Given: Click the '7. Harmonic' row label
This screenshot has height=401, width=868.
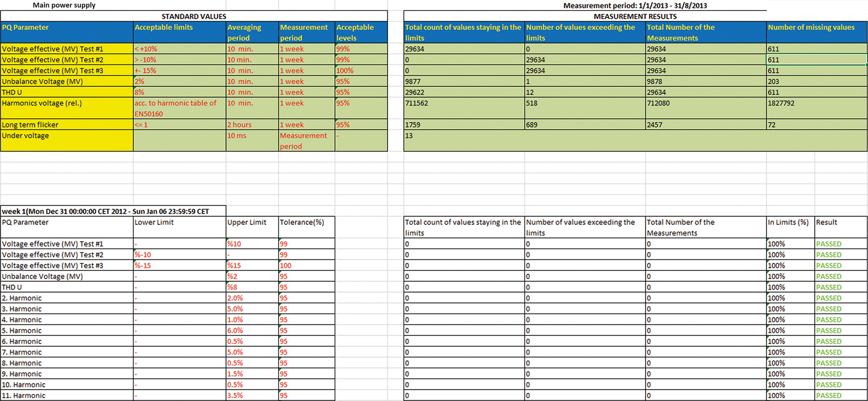Looking at the screenshot, I should click(67, 352).
